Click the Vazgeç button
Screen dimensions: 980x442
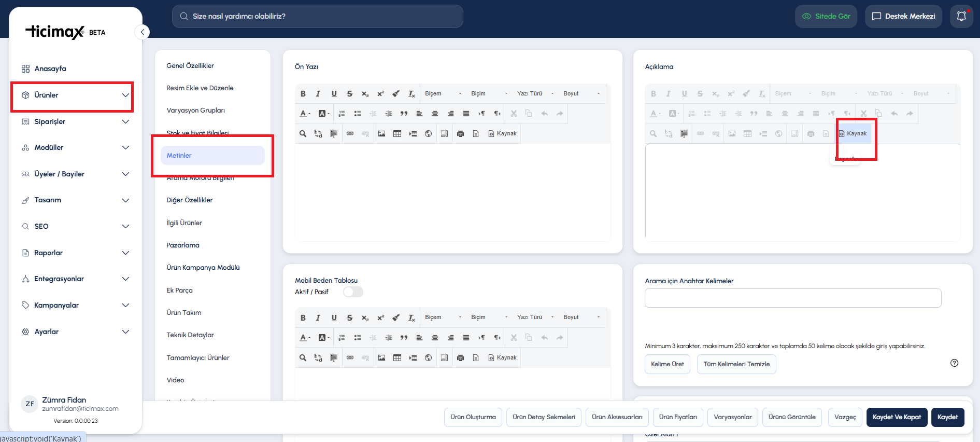[x=845, y=417]
